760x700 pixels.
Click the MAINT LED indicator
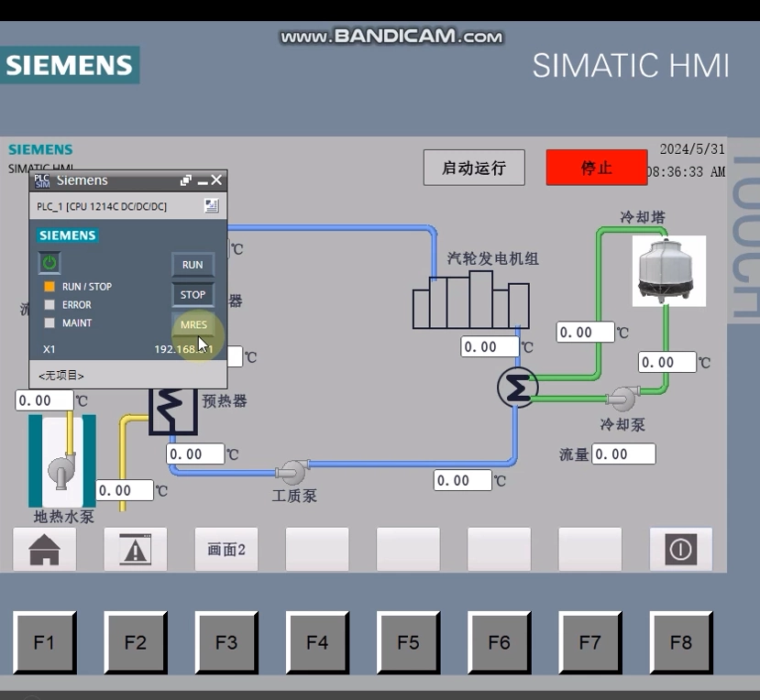(x=50, y=323)
